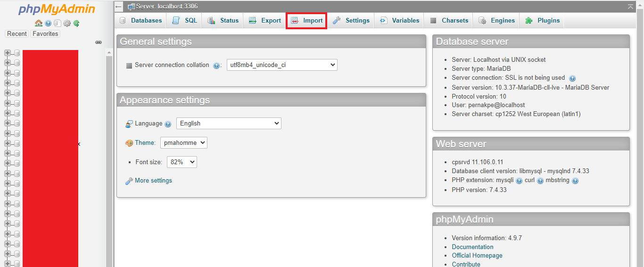Image resolution: width=644 pixels, height=267 pixels.
Task: Click the More settings link
Action: pyautogui.click(x=153, y=181)
